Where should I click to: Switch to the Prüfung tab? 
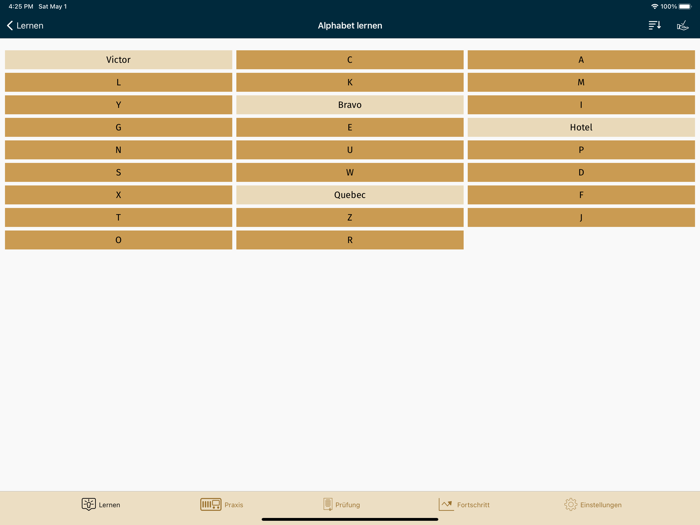click(342, 504)
